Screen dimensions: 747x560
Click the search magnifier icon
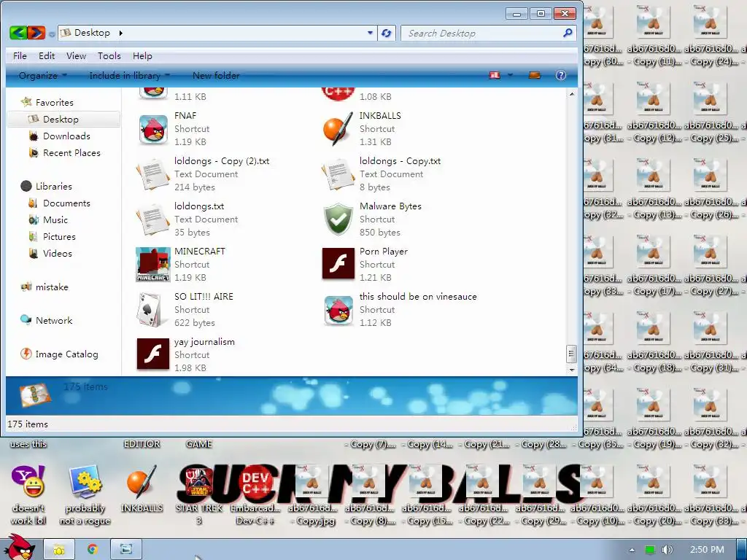click(568, 33)
